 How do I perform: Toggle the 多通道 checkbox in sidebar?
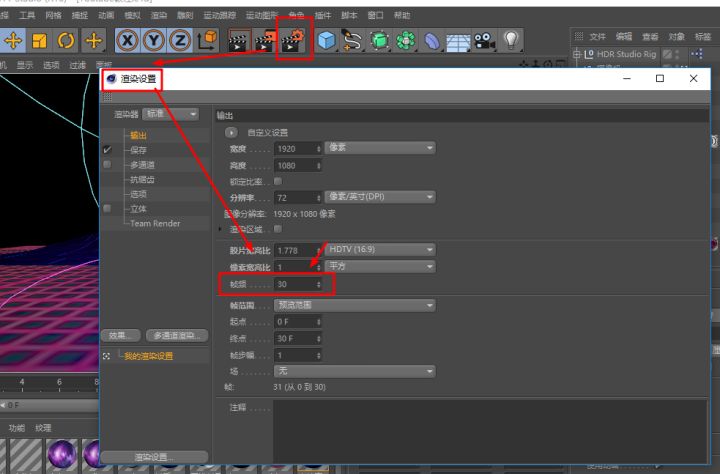click(x=107, y=164)
